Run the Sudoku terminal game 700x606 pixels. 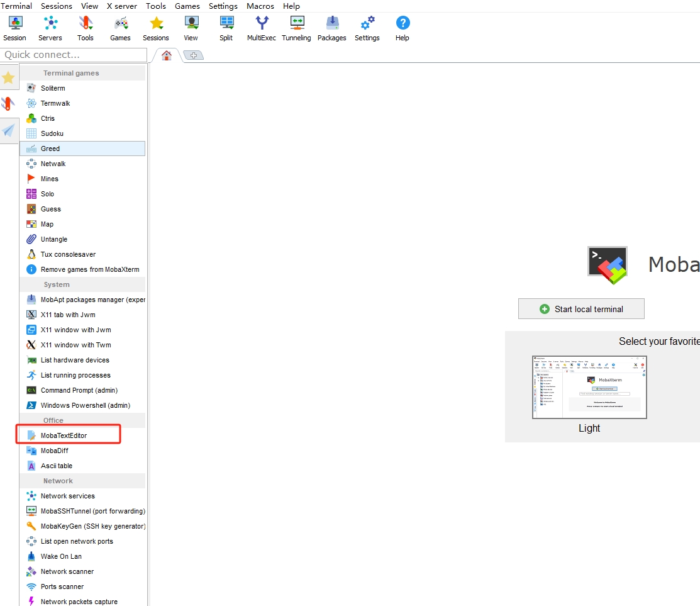click(x=51, y=133)
